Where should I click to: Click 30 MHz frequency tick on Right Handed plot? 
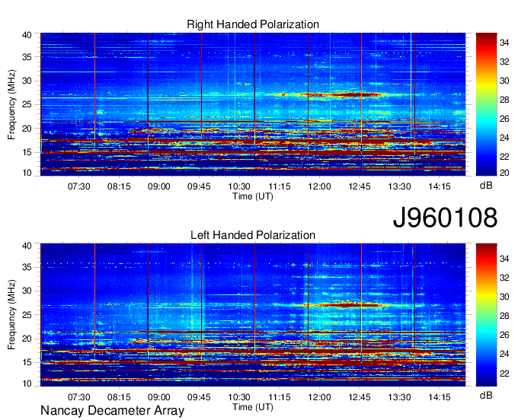27,81
